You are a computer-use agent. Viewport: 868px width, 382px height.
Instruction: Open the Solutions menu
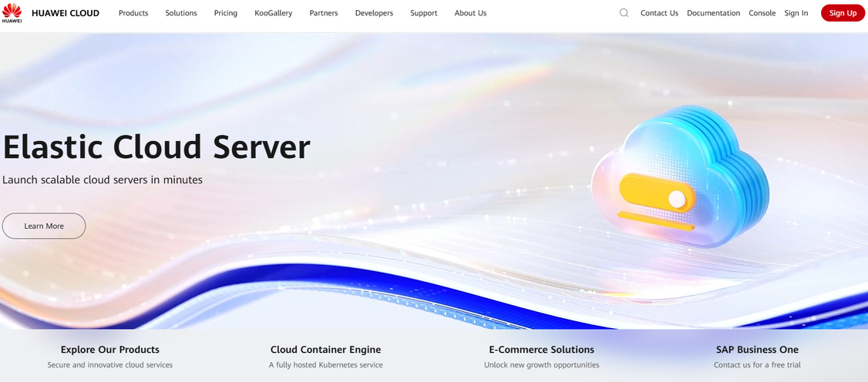pyautogui.click(x=181, y=13)
